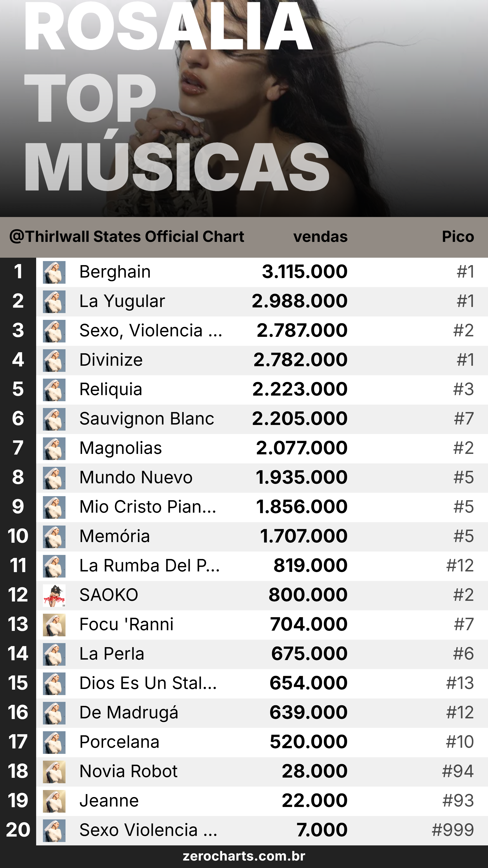
Task: Select the Sauvignon Blanc song title
Action: 146,419
